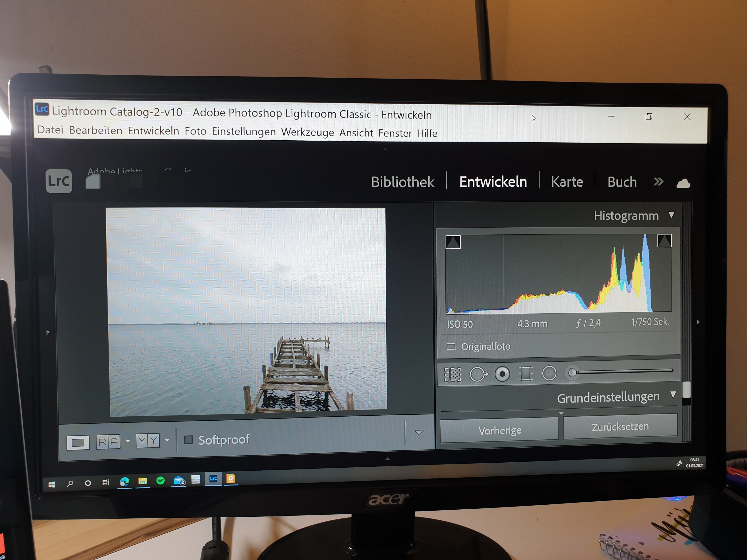Tick the Originalfoto checkbox
The width and height of the screenshot is (747, 560).
coord(451,347)
